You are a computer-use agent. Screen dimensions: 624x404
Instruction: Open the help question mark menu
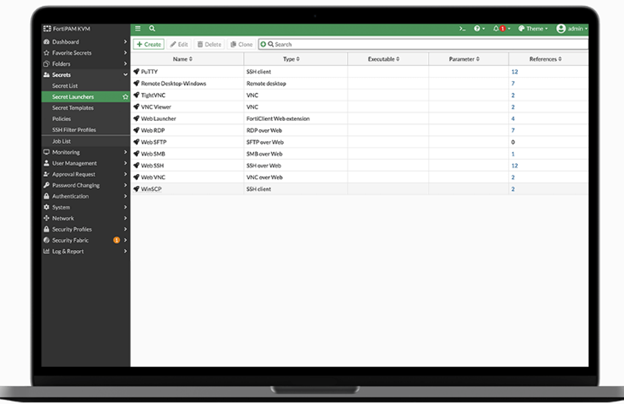[479, 29]
